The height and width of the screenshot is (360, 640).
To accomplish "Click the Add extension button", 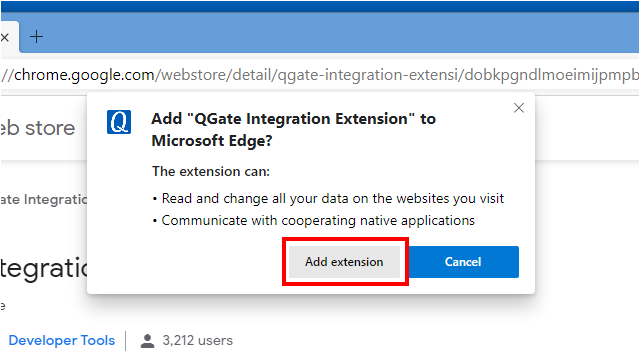I will coord(344,262).
